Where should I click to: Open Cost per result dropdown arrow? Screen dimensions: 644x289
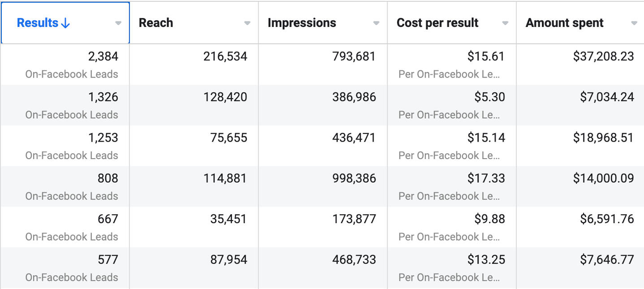point(506,23)
